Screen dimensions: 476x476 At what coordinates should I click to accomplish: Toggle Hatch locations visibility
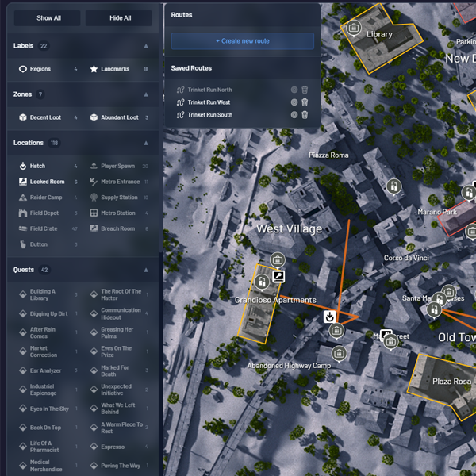click(48, 166)
